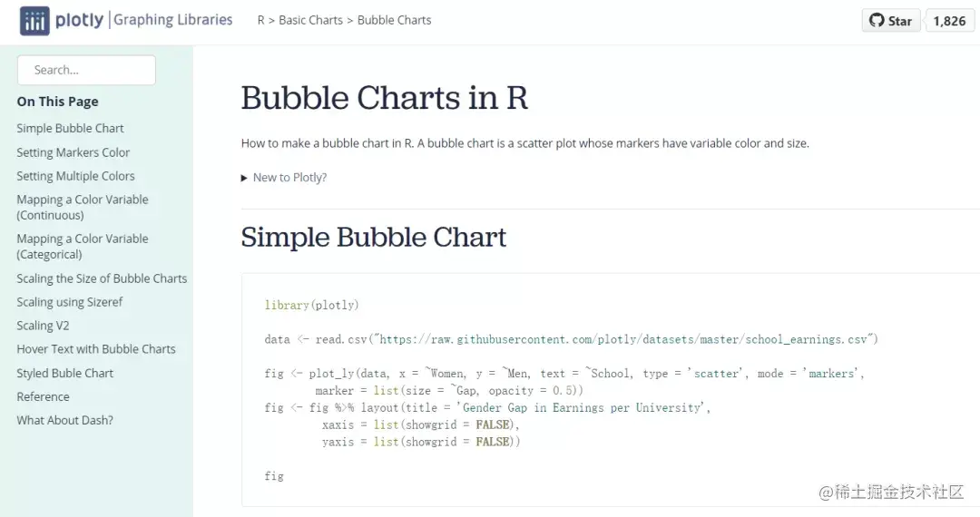
Task: Open Graphing Libraries header link
Action: click(x=173, y=20)
